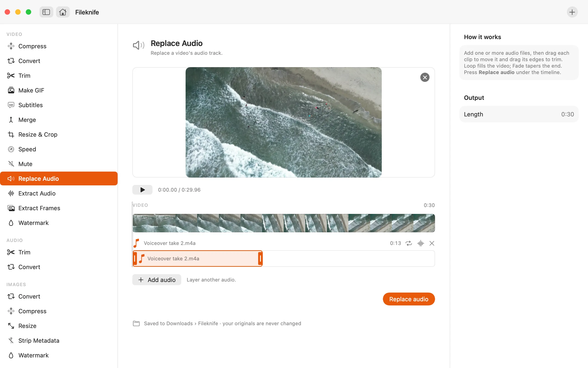The image size is (588, 368).
Task: Select the Speed tool
Action: (59, 149)
